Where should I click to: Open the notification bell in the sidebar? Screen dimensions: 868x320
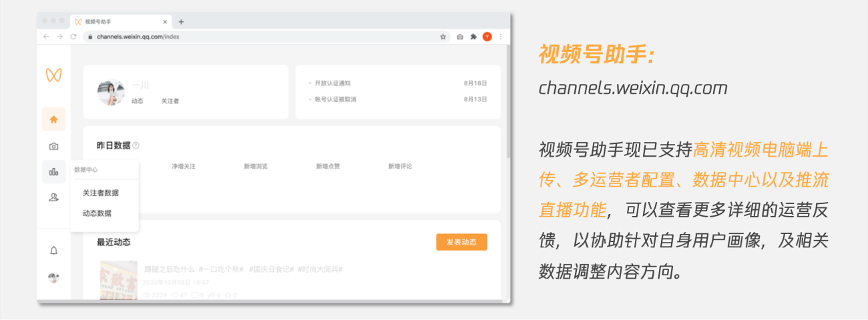tap(53, 251)
